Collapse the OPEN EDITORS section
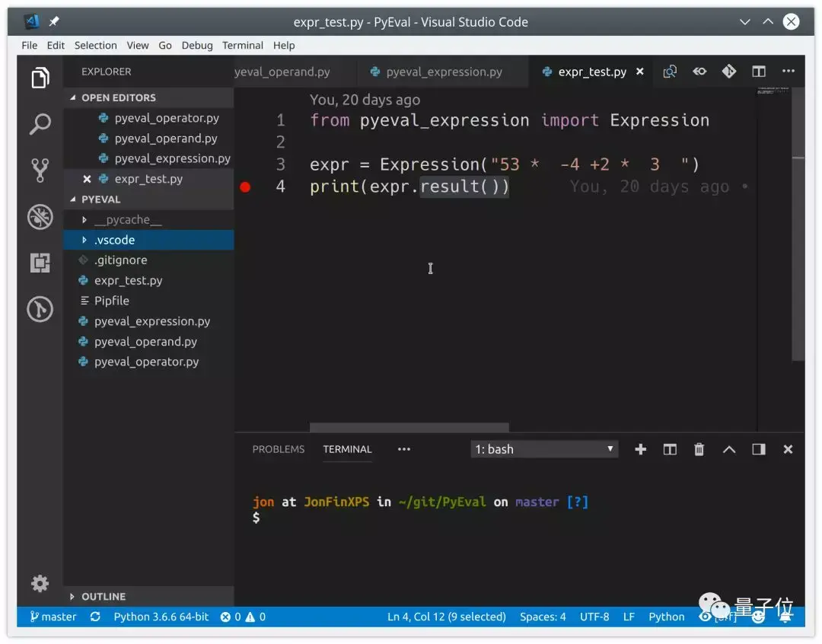The height and width of the screenshot is (644, 822). tap(122, 97)
